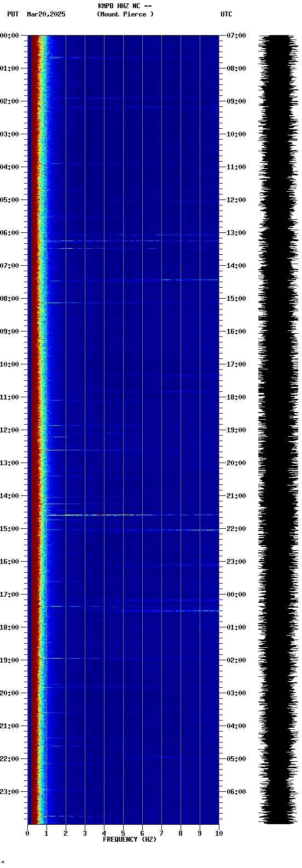
Task: Click the 12:00 PDT time label
Action: point(9,430)
